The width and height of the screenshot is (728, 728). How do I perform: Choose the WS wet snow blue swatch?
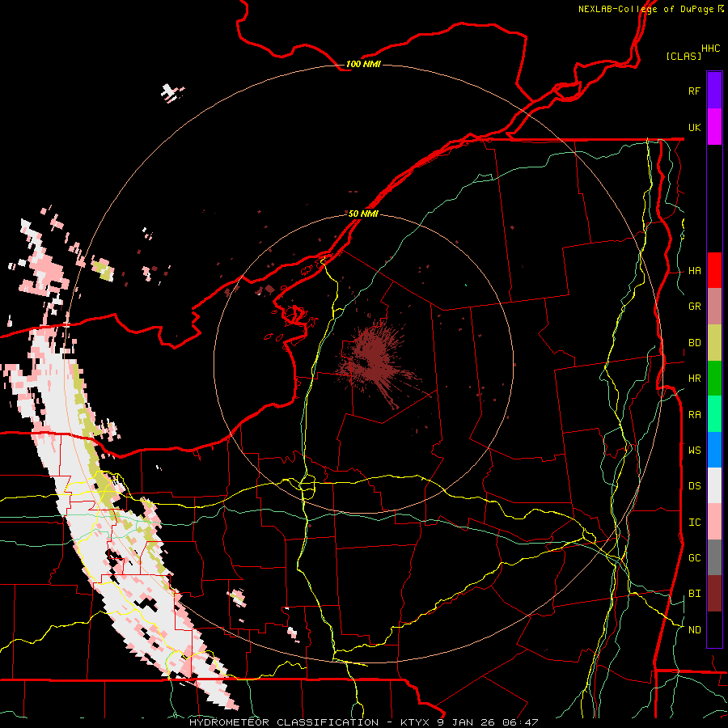point(714,450)
